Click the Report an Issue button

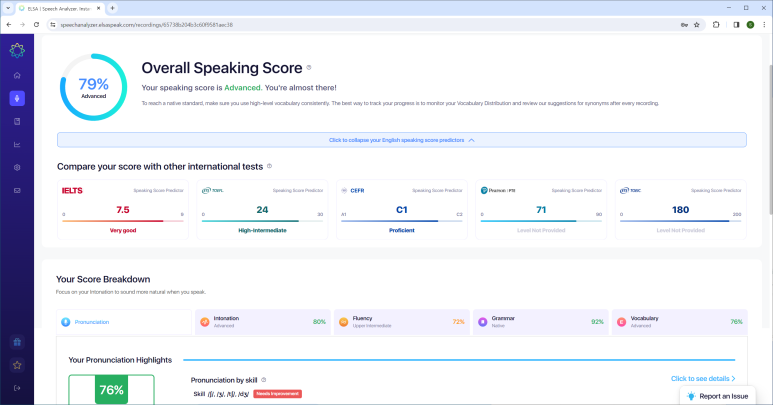[718, 396]
